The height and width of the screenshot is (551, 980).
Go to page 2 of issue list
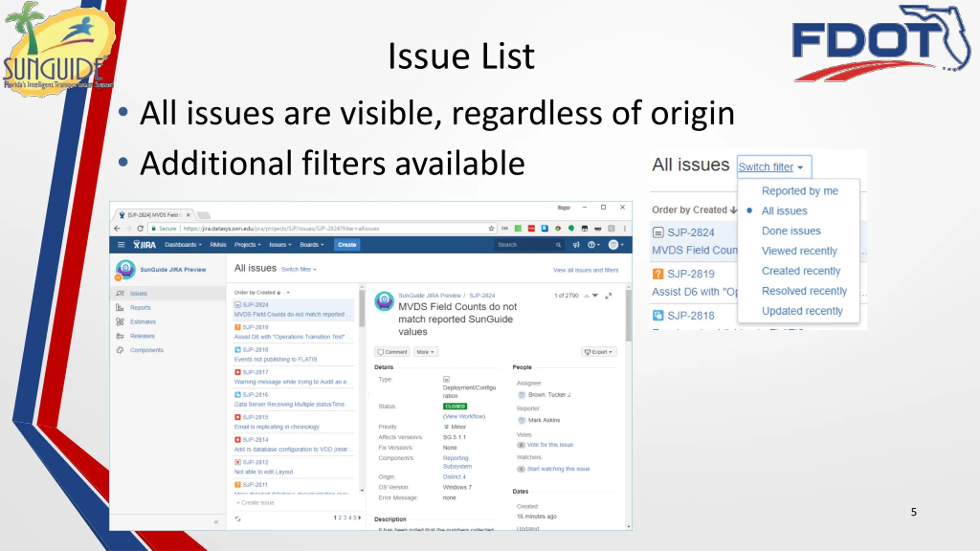(x=340, y=518)
